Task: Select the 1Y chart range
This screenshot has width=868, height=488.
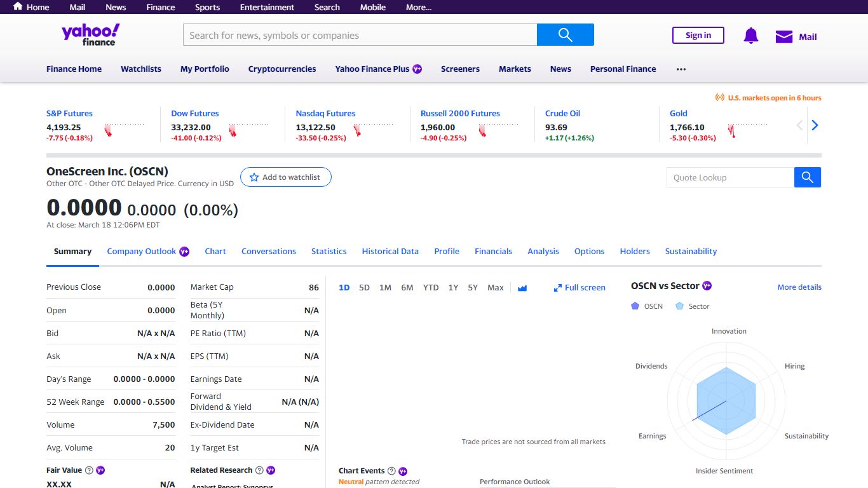Action: coord(453,287)
